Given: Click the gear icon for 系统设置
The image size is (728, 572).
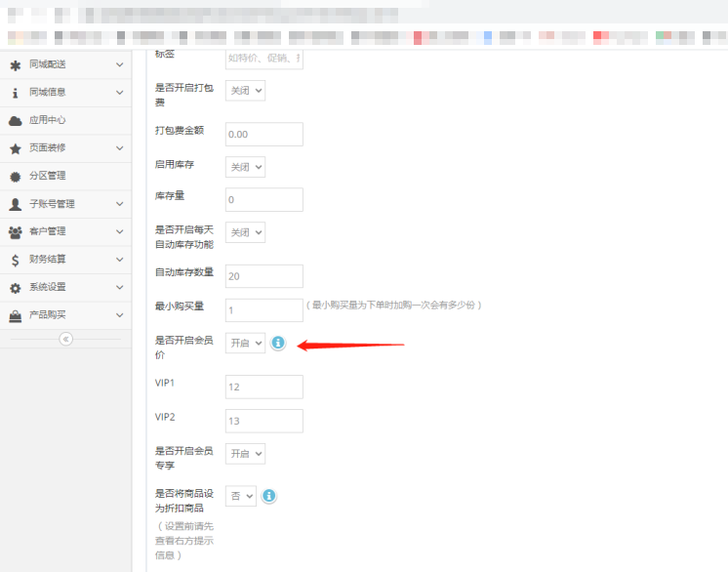Looking at the screenshot, I should [15, 288].
